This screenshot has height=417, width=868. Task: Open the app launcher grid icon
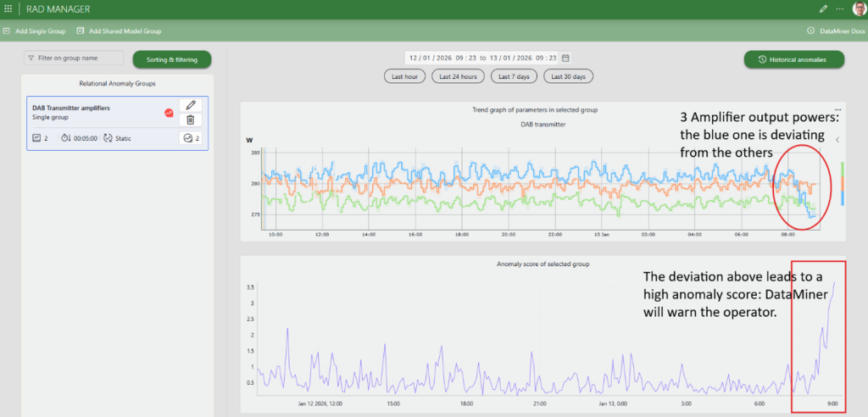(7, 8)
